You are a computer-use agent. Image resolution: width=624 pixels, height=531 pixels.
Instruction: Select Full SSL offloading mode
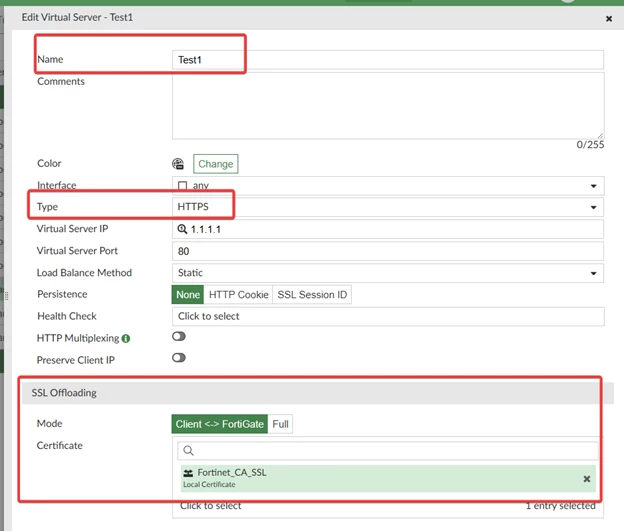click(280, 424)
